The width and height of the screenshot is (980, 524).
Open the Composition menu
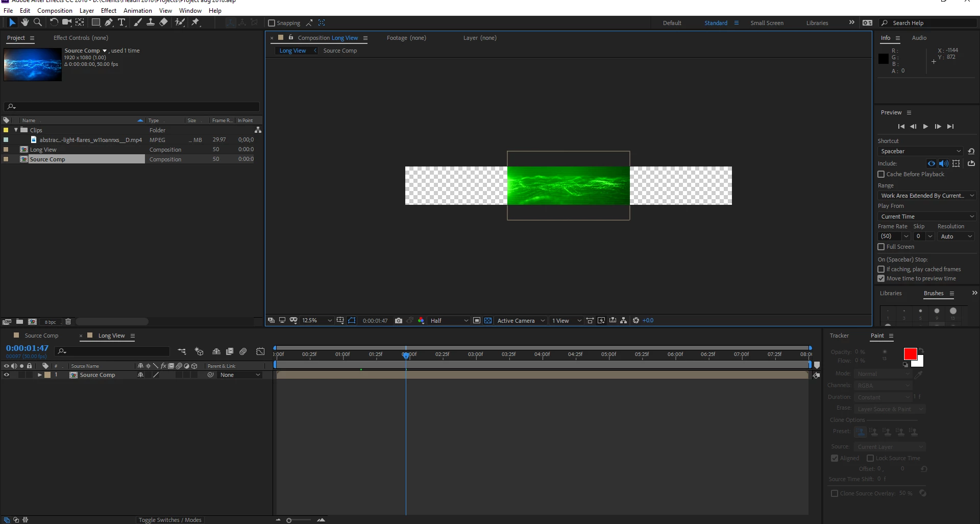pos(55,11)
